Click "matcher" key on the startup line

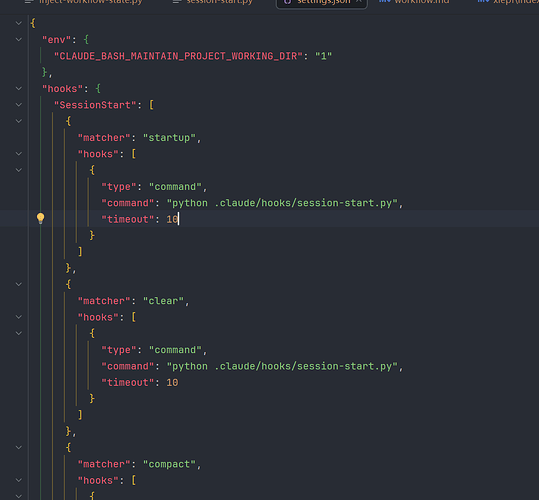tap(104, 138)
